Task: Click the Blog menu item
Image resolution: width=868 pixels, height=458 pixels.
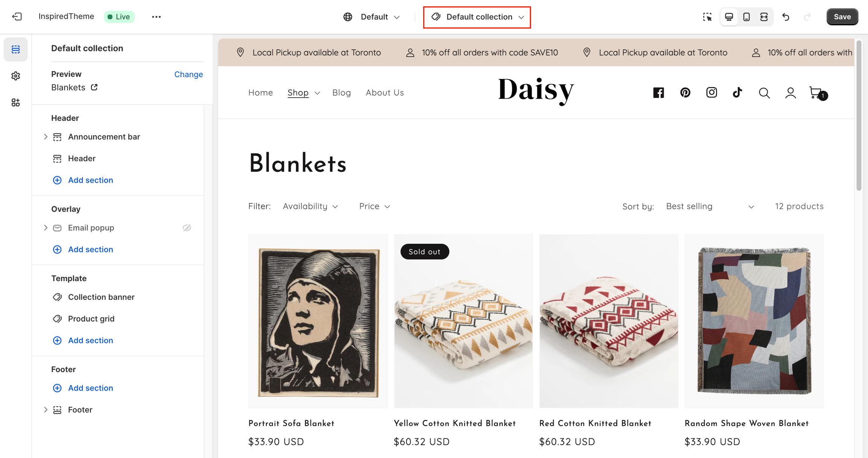Action: tap(341, 93)
